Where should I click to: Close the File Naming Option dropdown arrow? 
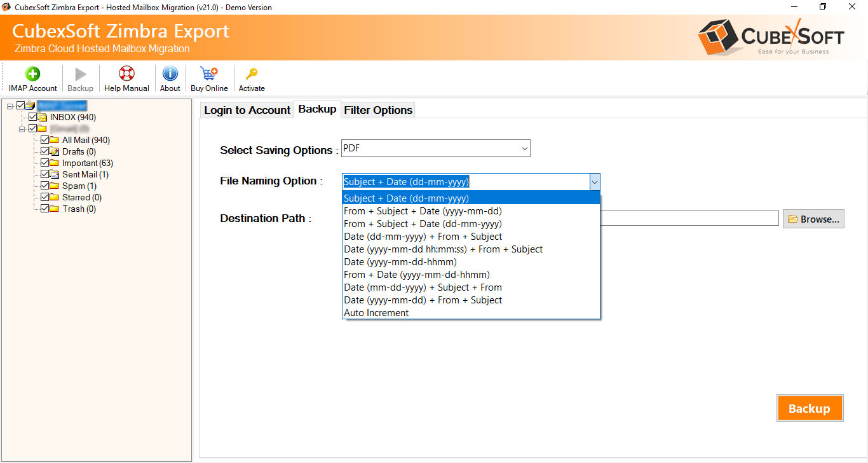tap(595, 182)
